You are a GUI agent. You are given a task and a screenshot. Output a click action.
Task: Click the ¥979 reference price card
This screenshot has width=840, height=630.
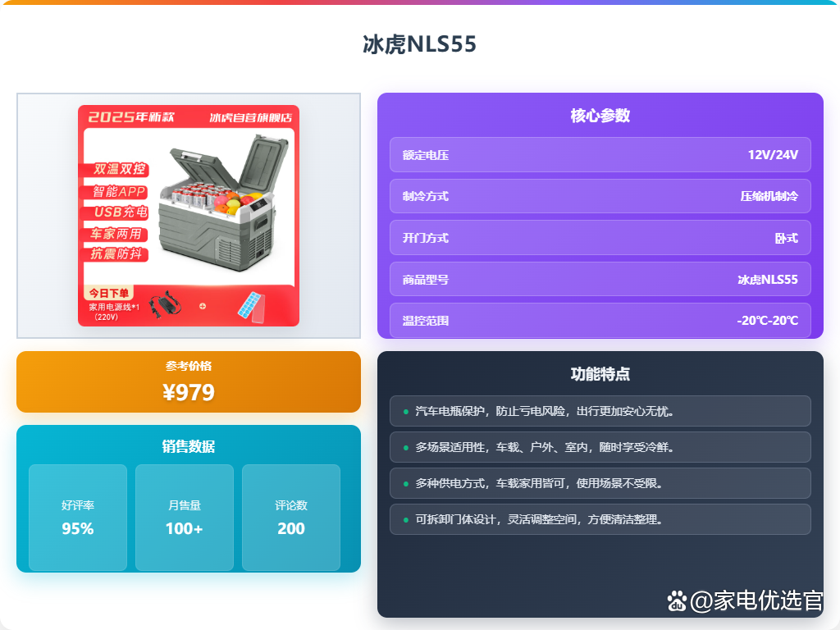[x=189, y=382]
